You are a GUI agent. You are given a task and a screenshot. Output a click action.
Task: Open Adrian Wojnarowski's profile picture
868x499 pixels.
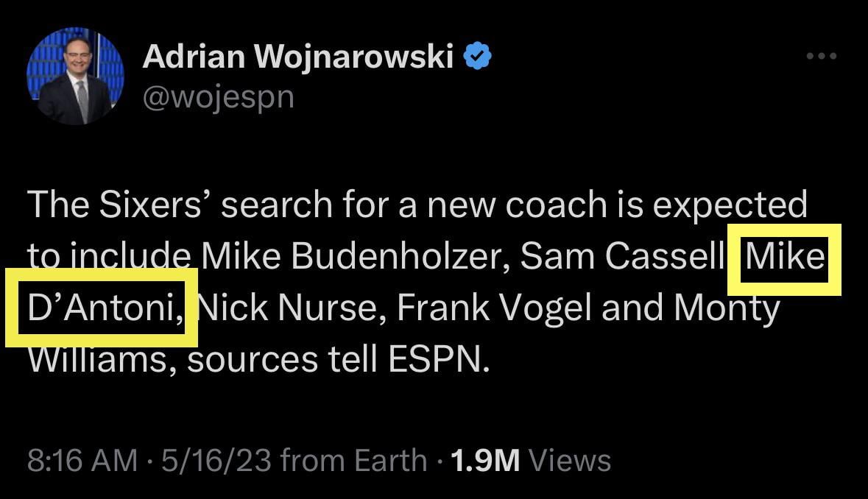(75, 77)
